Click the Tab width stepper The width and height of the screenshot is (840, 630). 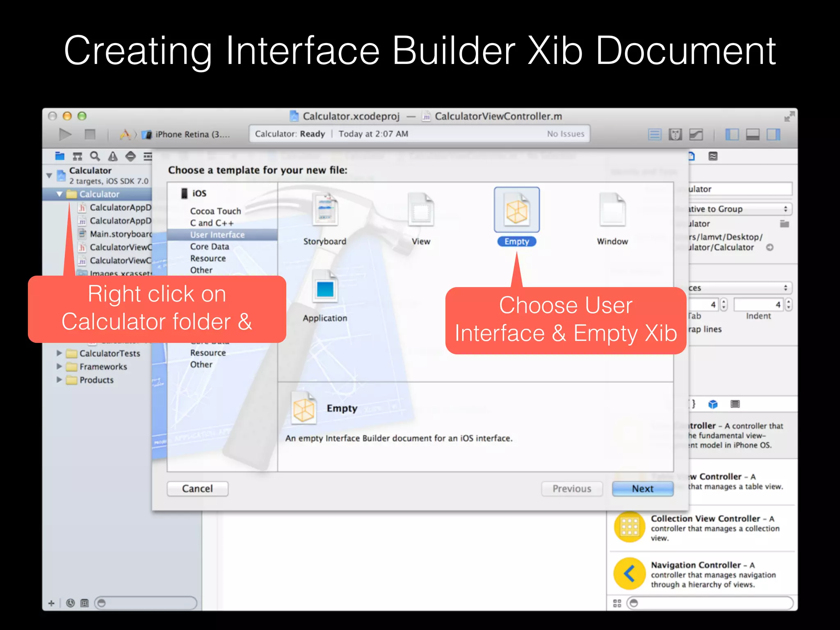coord(723,304)
